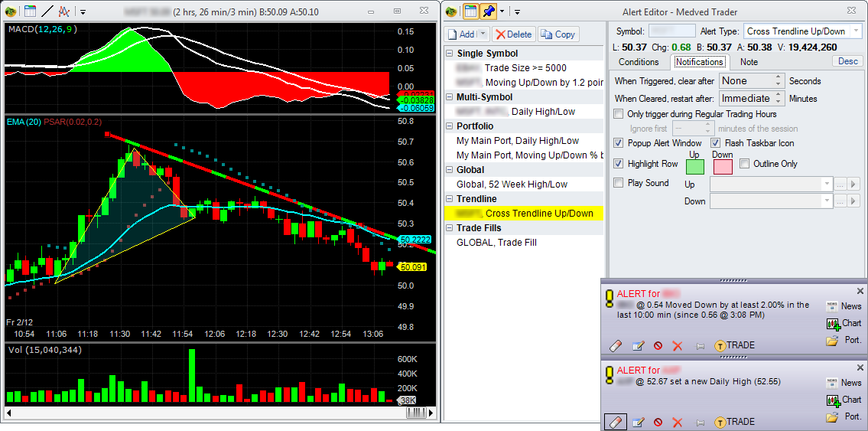Open the Add button dropdown arrow
The width and height of the screenshot is (868, 431).
(x=483, y=34)
